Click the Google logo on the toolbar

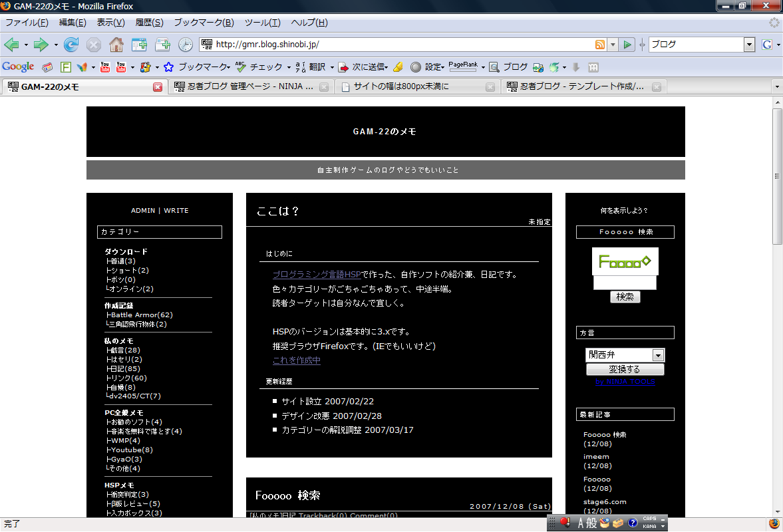tap(18, 66)
